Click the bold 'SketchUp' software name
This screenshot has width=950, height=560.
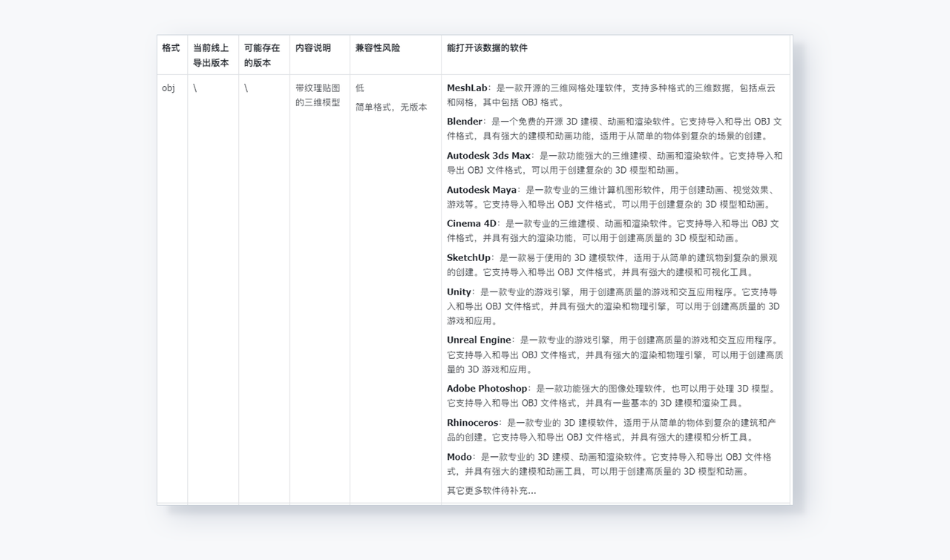click(x=469, y=257)
